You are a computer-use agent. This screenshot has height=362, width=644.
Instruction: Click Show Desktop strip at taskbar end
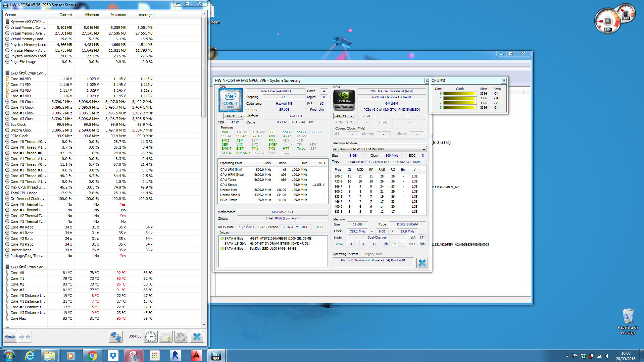point(642,356)
